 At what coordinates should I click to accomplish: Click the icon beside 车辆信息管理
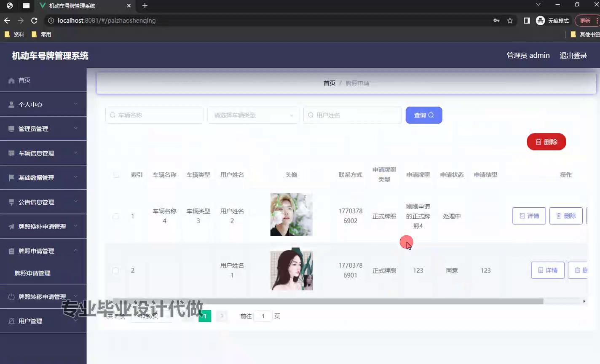pos(11,153)
